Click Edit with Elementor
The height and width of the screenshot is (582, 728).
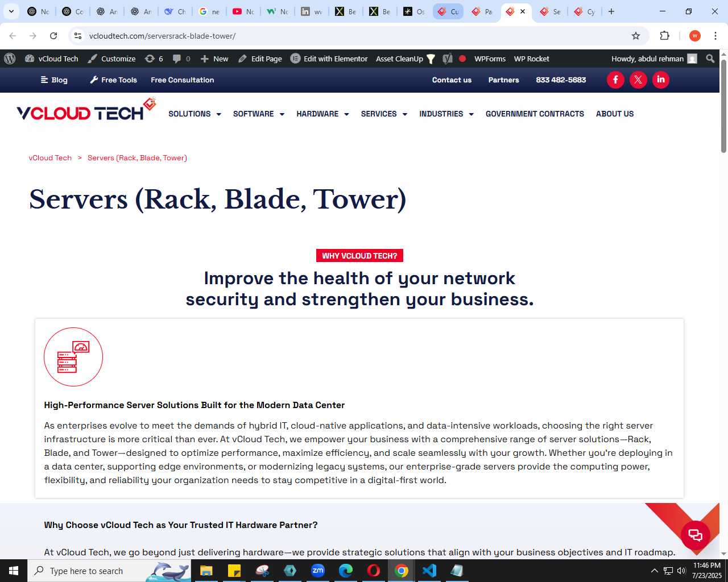tap(329, 59)
